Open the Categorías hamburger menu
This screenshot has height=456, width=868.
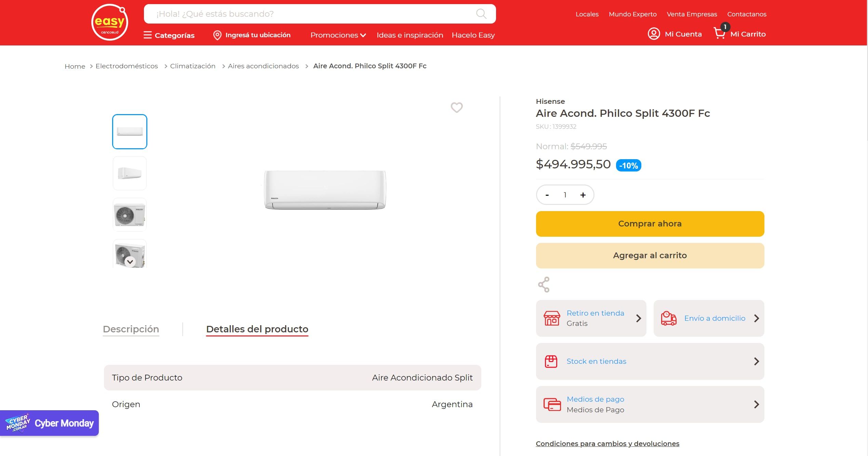[147, 35]
